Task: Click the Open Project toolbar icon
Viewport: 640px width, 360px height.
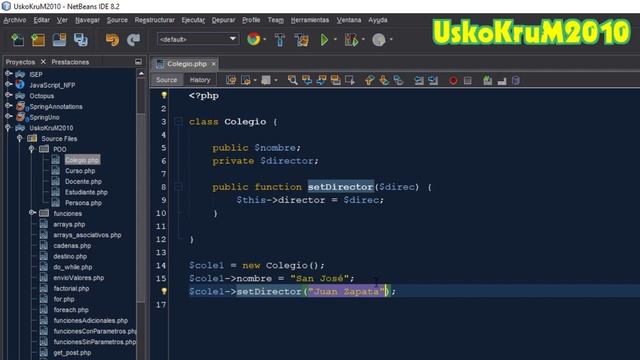Action: [x=59, y=40]
